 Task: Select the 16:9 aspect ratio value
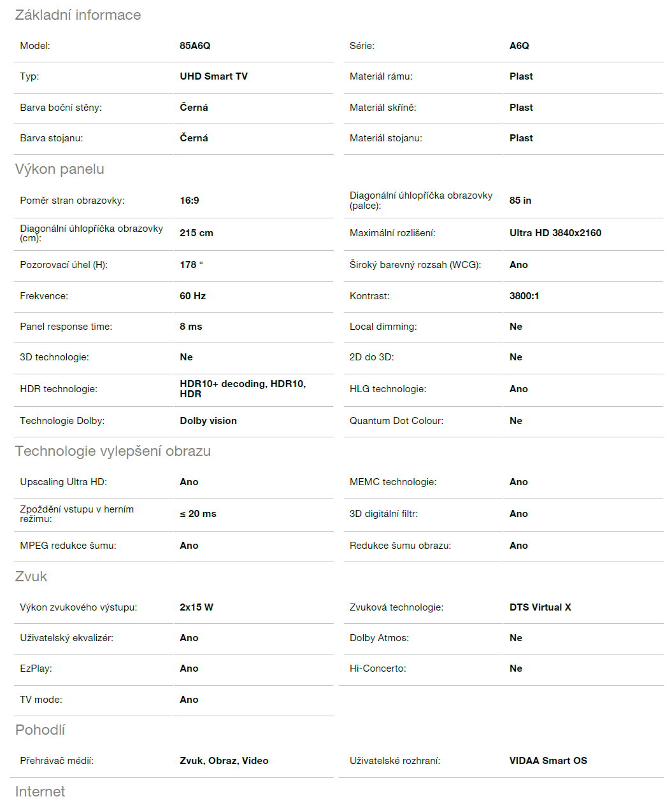click(189, 201)
